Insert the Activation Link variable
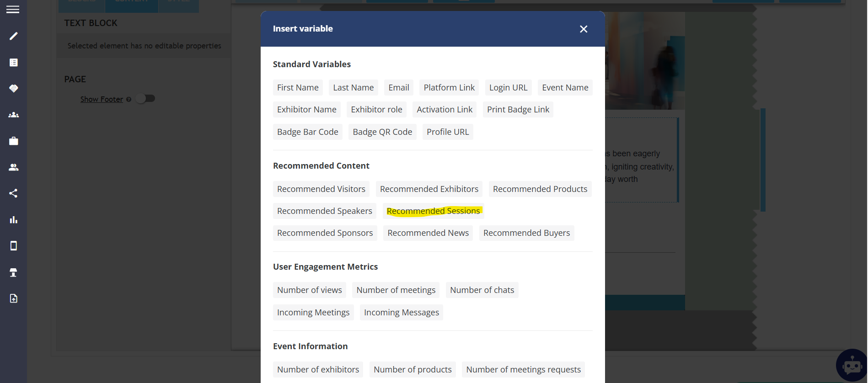 444,110
